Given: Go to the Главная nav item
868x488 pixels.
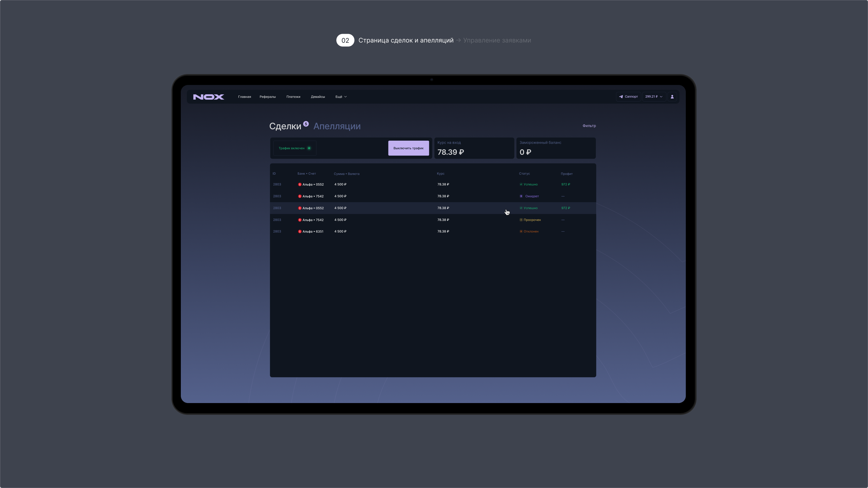Looking at the screenshot, I should (x=244, y=97).
